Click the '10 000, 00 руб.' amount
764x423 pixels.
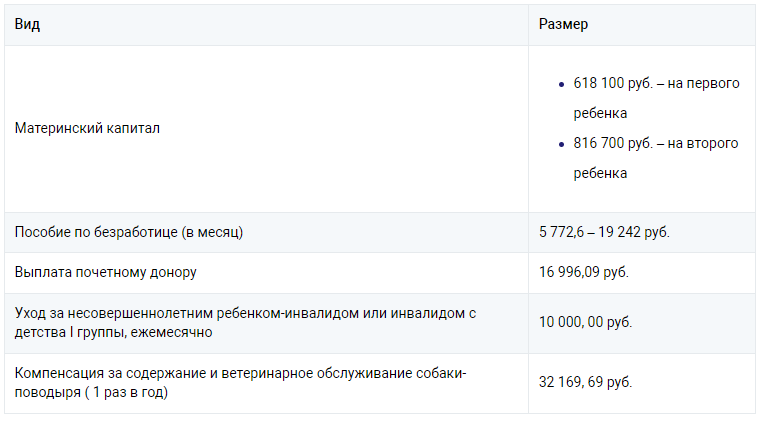(x=585, y=322)
